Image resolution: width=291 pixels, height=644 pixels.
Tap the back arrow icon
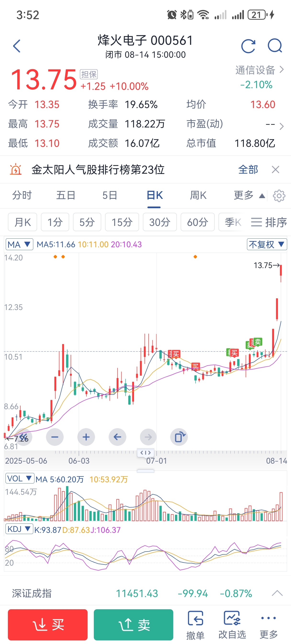click(17, 46)
